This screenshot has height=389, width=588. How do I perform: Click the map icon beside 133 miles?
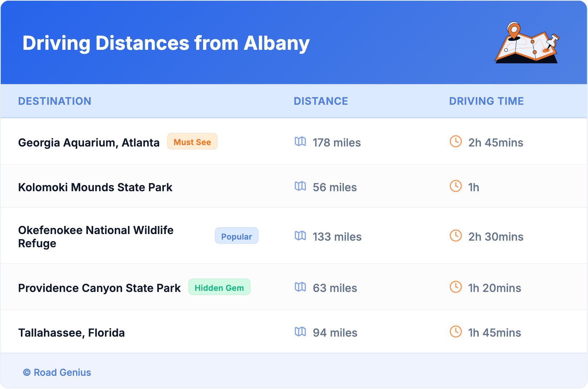point(300,236)
